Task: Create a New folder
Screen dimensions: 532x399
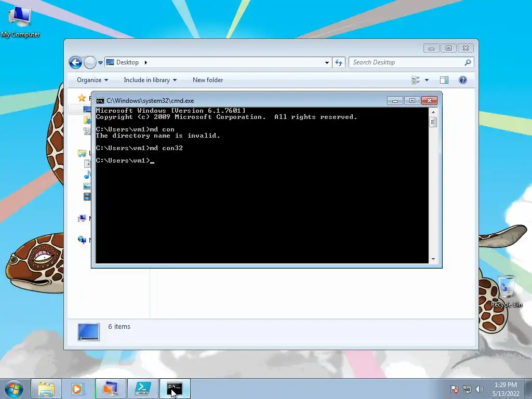Action: click(x=208, y=80)
